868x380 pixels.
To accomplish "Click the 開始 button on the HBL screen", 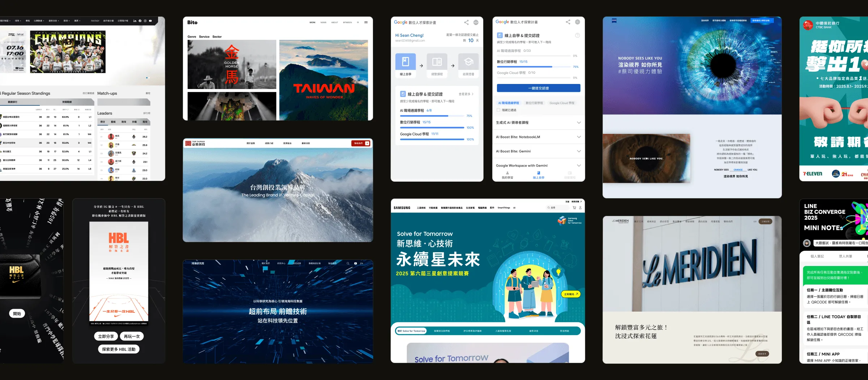I will pos(17,314).
